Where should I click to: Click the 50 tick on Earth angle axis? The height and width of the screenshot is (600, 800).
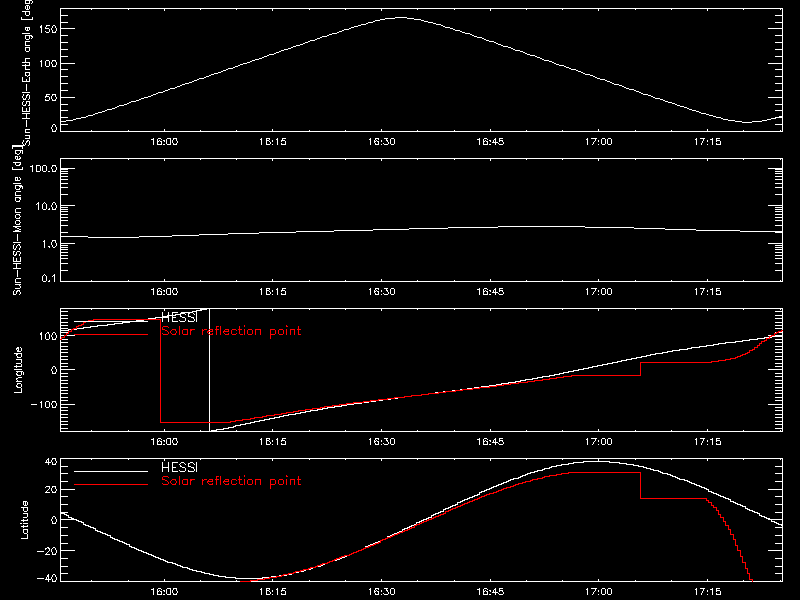coord(51,97)
